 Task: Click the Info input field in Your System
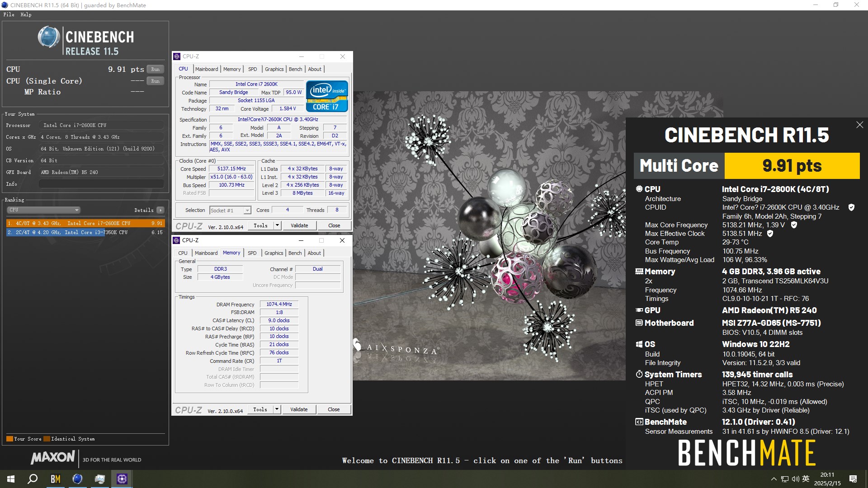[x=101, y=184]
